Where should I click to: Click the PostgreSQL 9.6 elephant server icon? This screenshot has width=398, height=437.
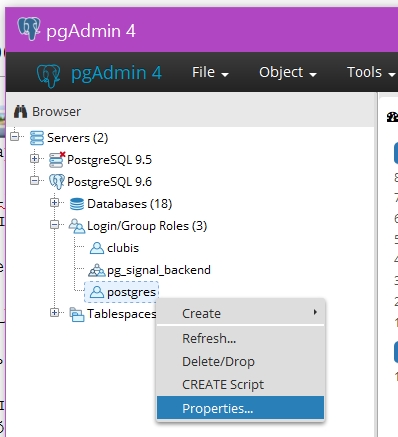57,182
